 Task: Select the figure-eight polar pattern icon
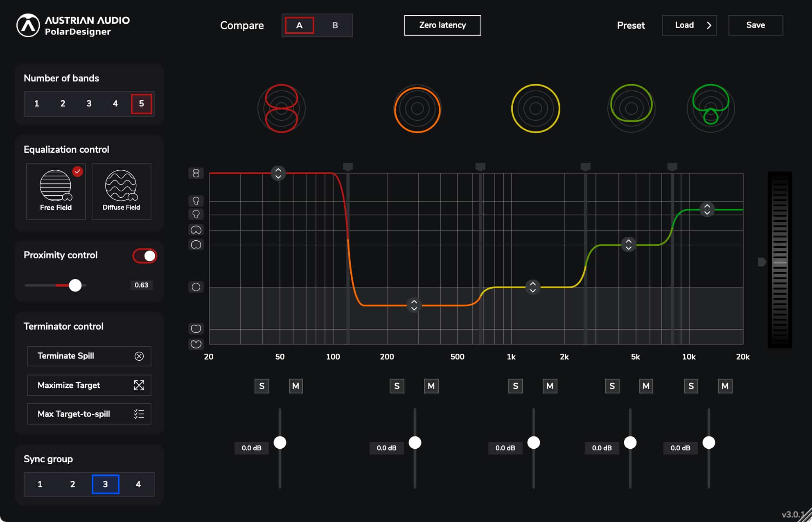coord(196,173)
